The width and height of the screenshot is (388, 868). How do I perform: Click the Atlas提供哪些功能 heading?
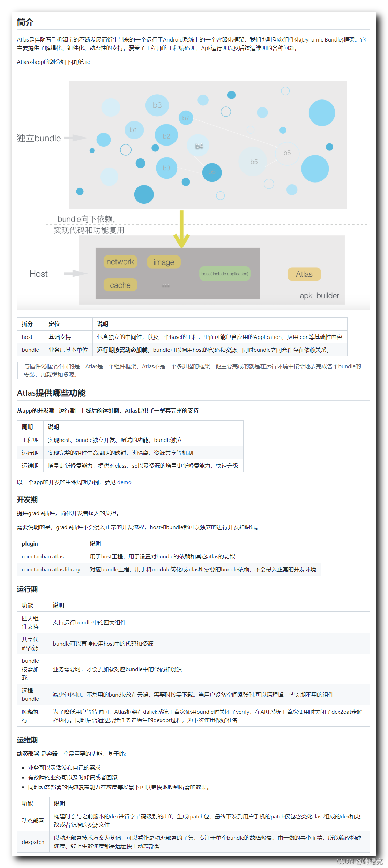[x=51, y=393]
